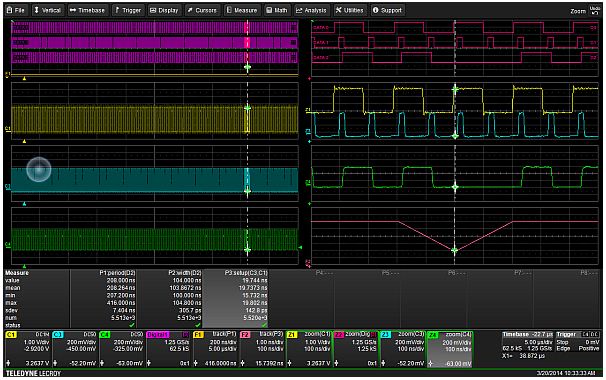This screenshot has height=380, width=606.
Task: Select the P3 setup(C3,C1) measurement column
Action: pyautogui.click(x=235, y=298)
